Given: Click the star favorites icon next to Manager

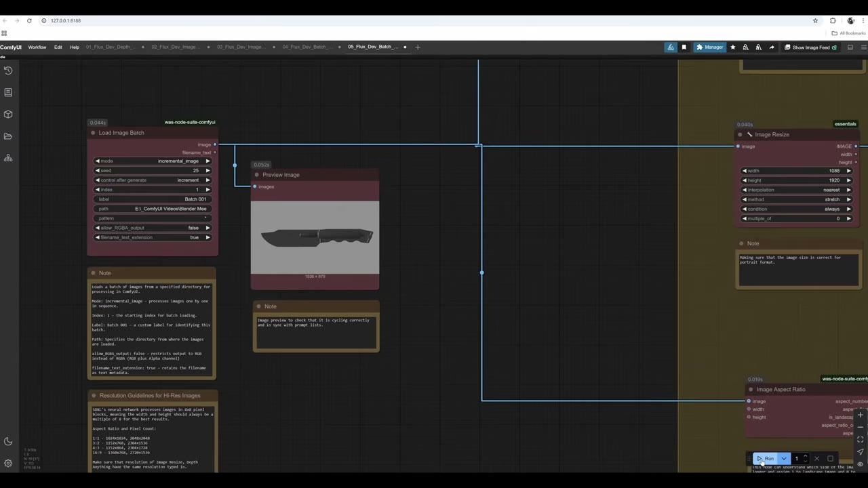Looking at the screenshot, I should point(732,47).
